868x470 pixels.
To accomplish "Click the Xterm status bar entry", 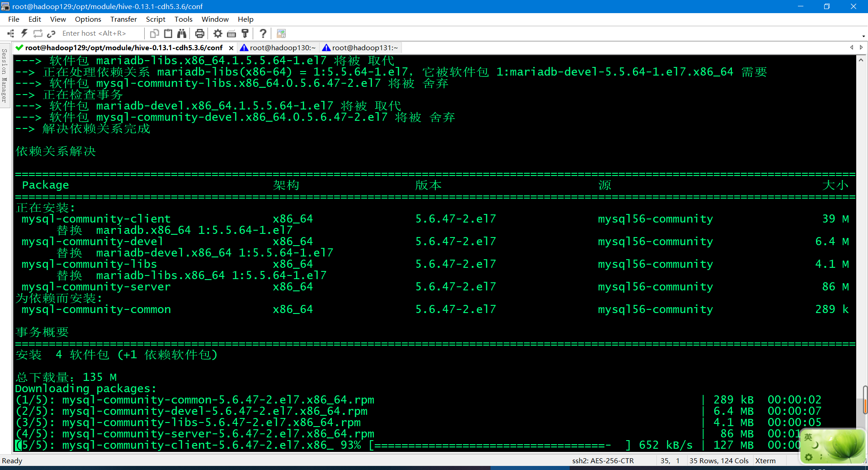I will [765, 461].
